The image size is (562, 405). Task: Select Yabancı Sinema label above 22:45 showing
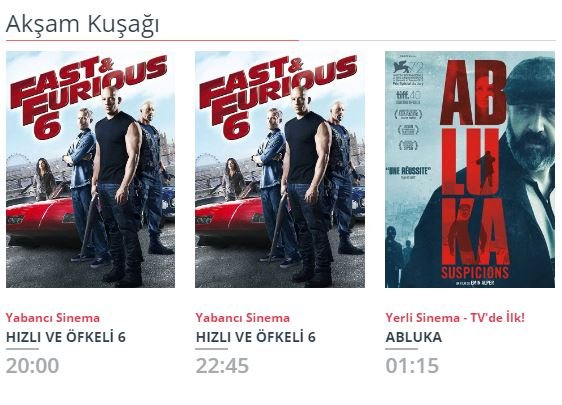243,318
